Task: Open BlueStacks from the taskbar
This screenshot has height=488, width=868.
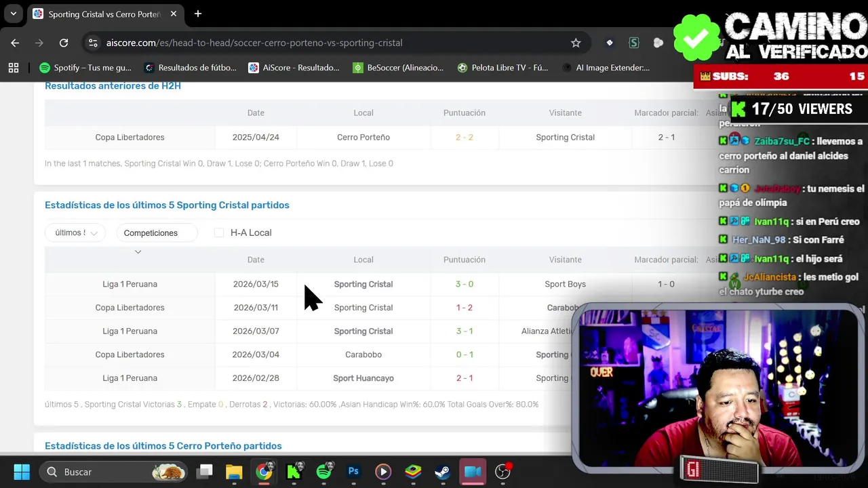Action: coord(413,472)
